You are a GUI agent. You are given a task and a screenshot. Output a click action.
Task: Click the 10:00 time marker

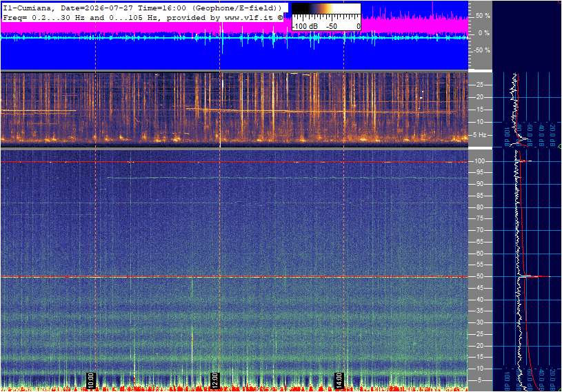point(91,380)
